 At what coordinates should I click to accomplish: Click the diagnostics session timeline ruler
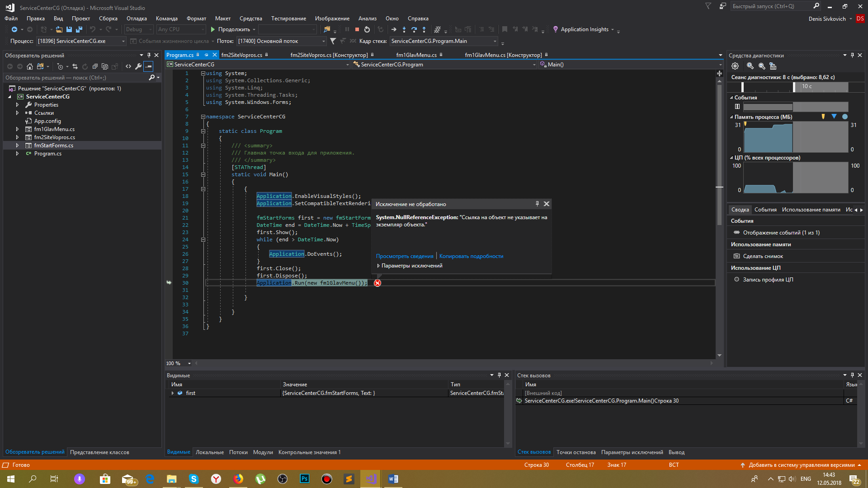[796, 87]
